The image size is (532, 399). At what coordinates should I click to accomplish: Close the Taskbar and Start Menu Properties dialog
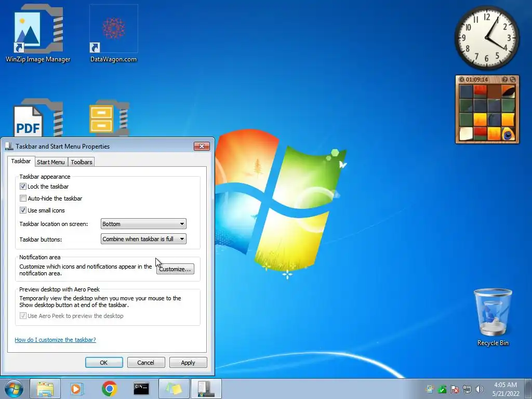pyautogui.click(x=202, y=146)
